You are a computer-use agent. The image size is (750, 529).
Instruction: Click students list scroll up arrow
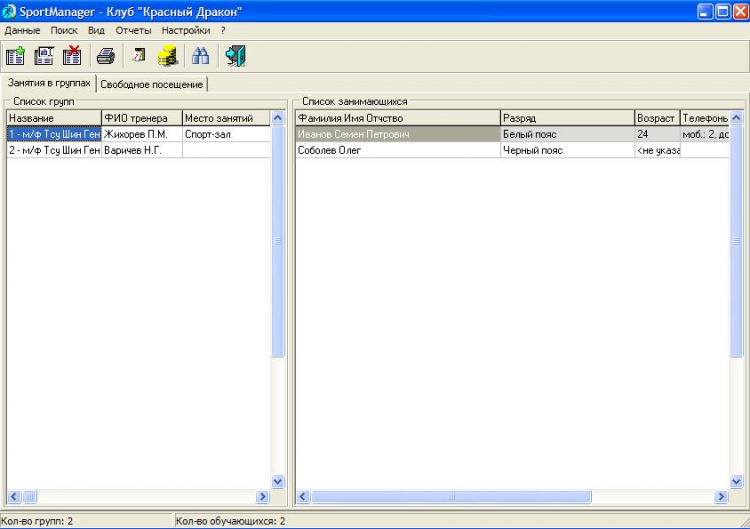(737, 118)
